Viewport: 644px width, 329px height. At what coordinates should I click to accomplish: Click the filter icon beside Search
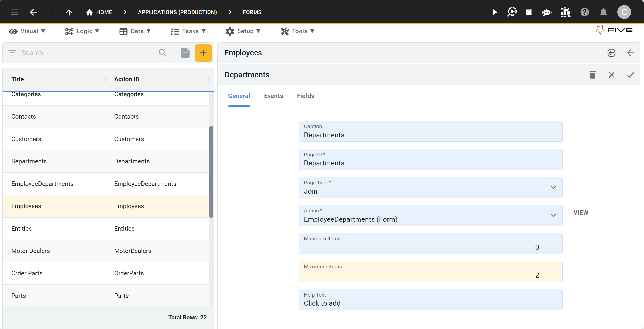coord(12,53)
